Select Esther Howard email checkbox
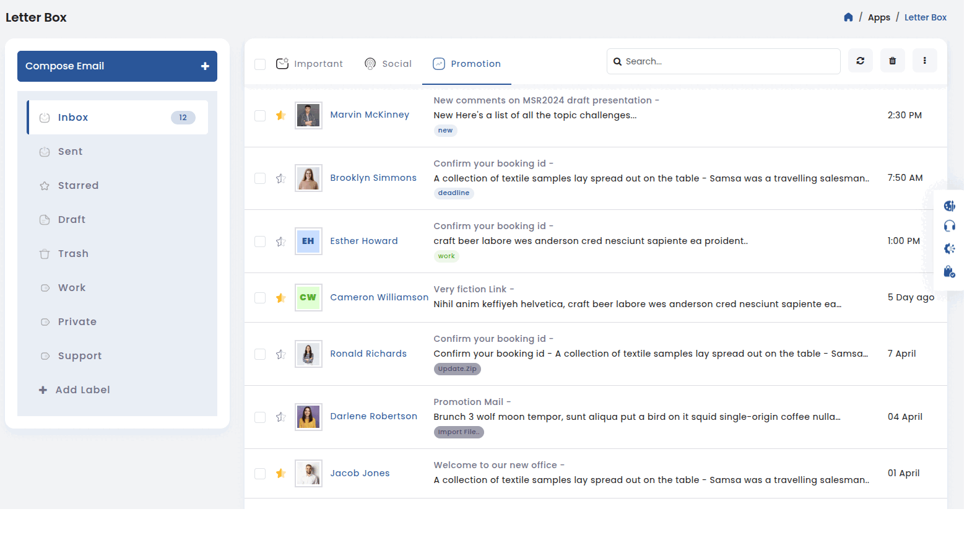980x553 pixels. tap(260, 242)
